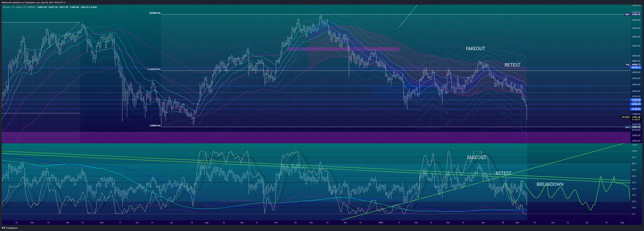The height and width of the screenshot is (231, 644).
Task: Click the 20.0 oscillator scale value
Action: coord(634,201)
